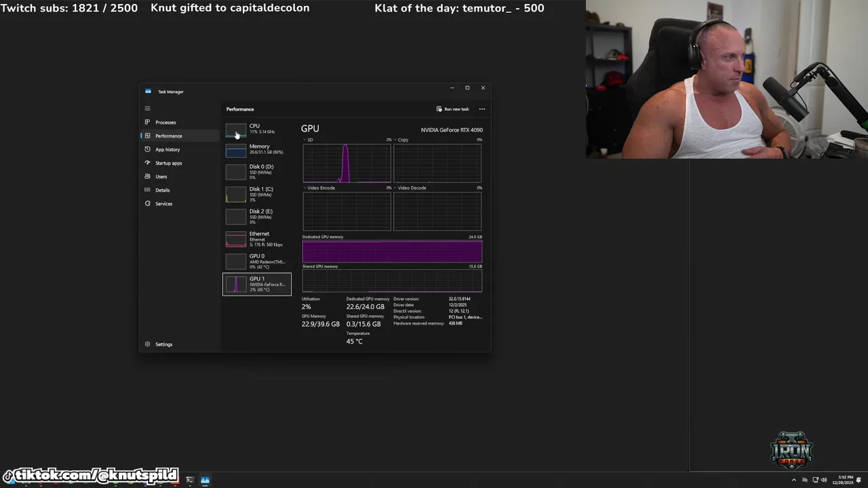Image resolution: width=868 pixels, height=488 pixels.
Task: Click the 438 MB hardware reserved memory value
Action: [x=455, y=323]
